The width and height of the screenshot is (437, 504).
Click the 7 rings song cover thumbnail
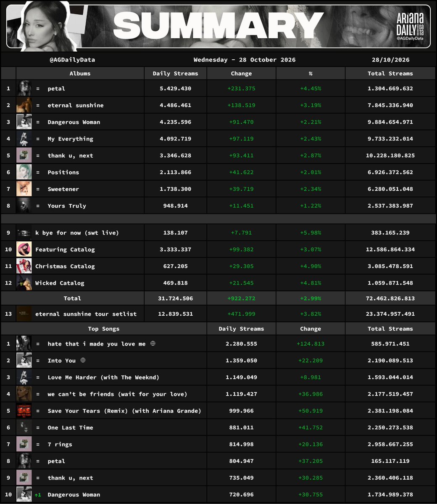pos(24,444)
